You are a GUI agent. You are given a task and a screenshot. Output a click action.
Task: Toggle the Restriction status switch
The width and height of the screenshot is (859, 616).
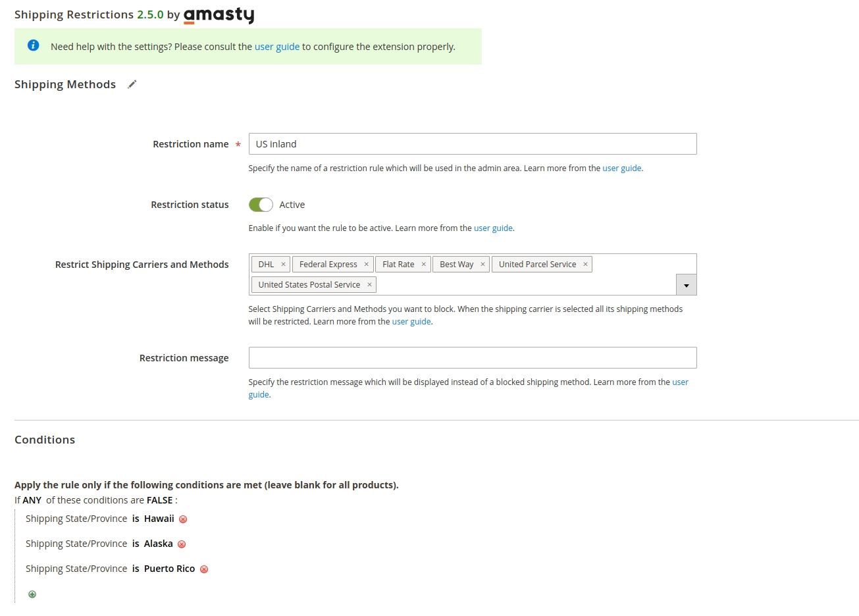[261, 205]
